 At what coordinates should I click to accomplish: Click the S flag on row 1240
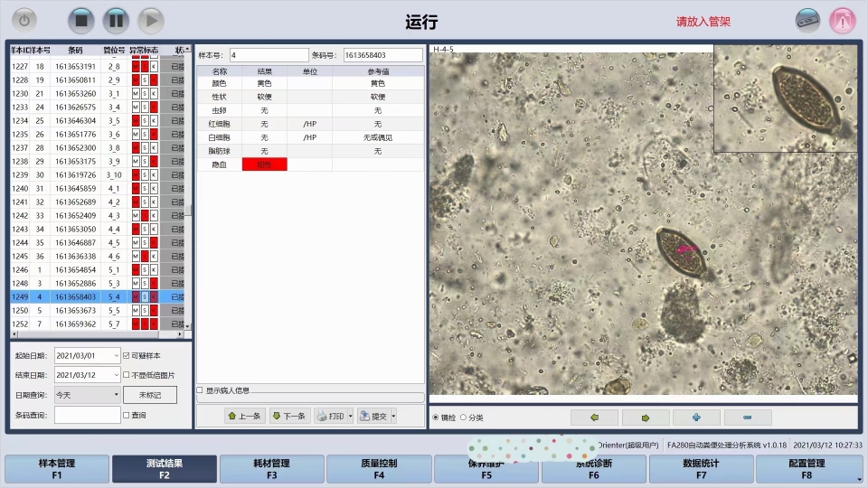coord(145,189)
